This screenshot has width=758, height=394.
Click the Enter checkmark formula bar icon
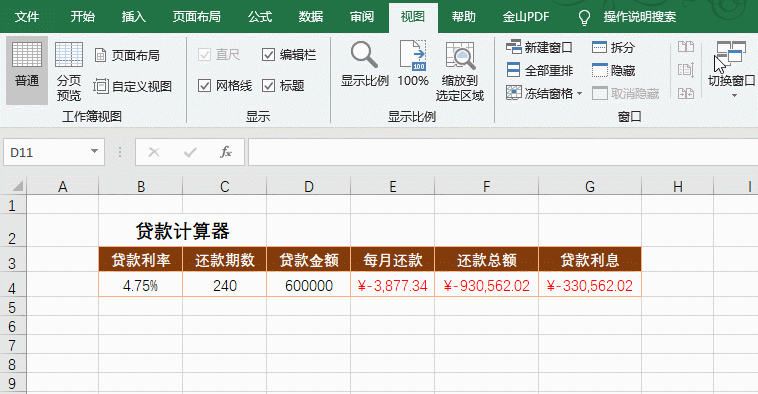pyautogui.click(x=190, y=152)
